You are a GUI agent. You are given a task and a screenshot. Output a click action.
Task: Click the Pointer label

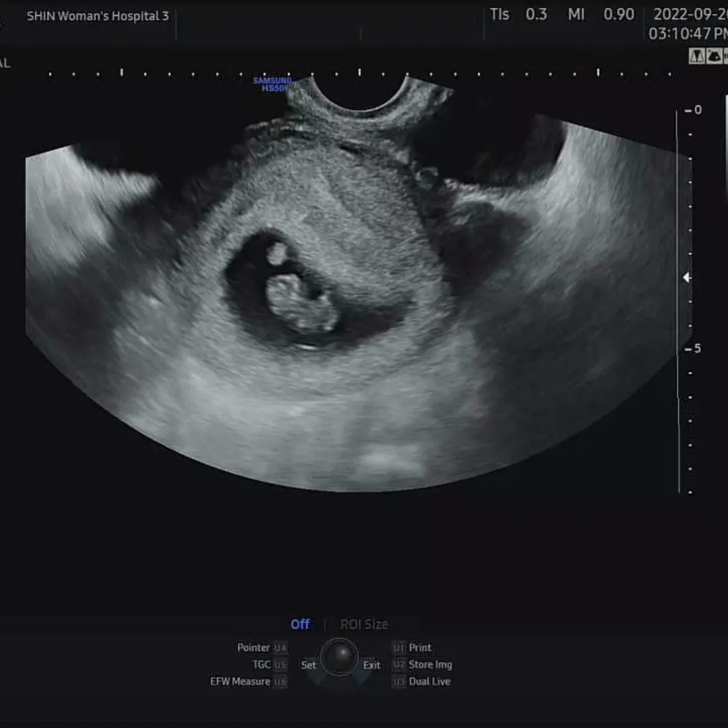pos(253,648)
